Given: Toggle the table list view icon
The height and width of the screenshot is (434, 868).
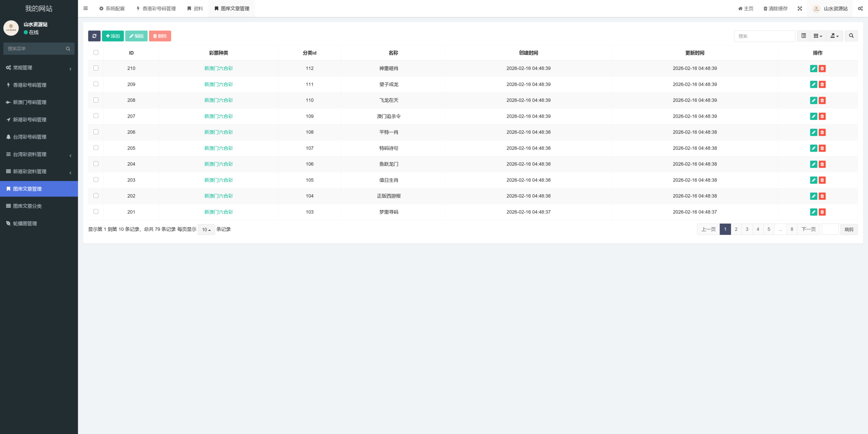Looking at the screenshot, I should pos(804,36).
